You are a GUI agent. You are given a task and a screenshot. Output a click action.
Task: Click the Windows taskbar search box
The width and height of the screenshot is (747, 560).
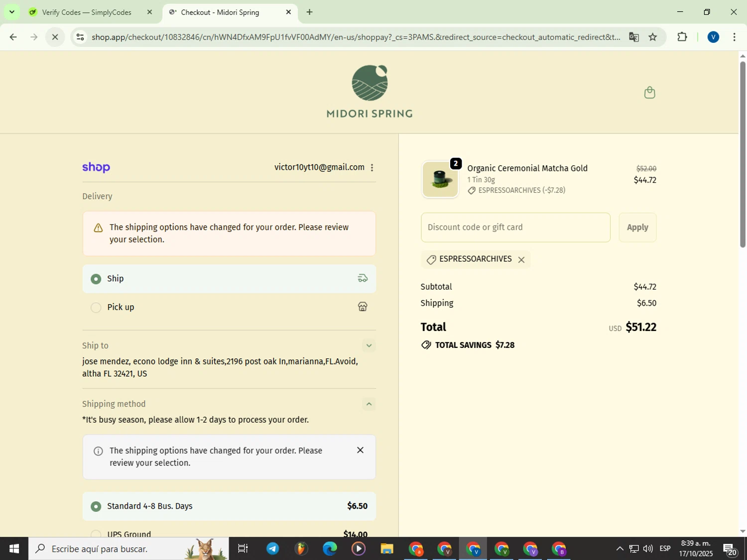[128, 549]
